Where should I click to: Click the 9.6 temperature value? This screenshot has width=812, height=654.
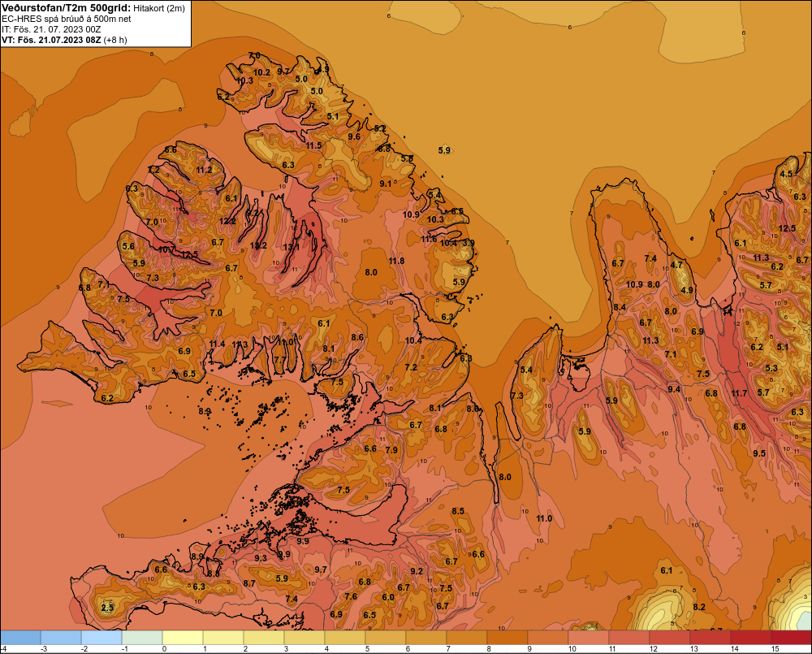(354, 136)
